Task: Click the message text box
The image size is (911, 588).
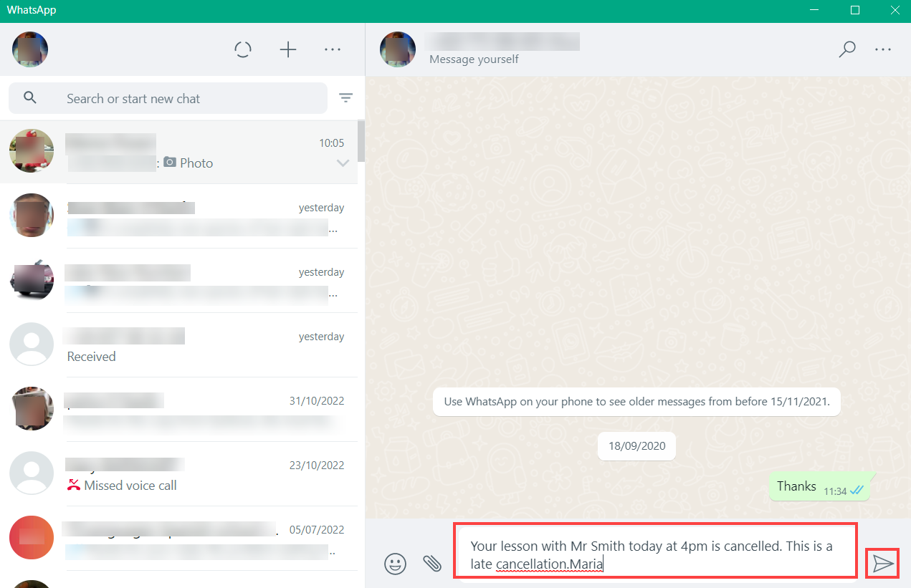Action: 655,551
